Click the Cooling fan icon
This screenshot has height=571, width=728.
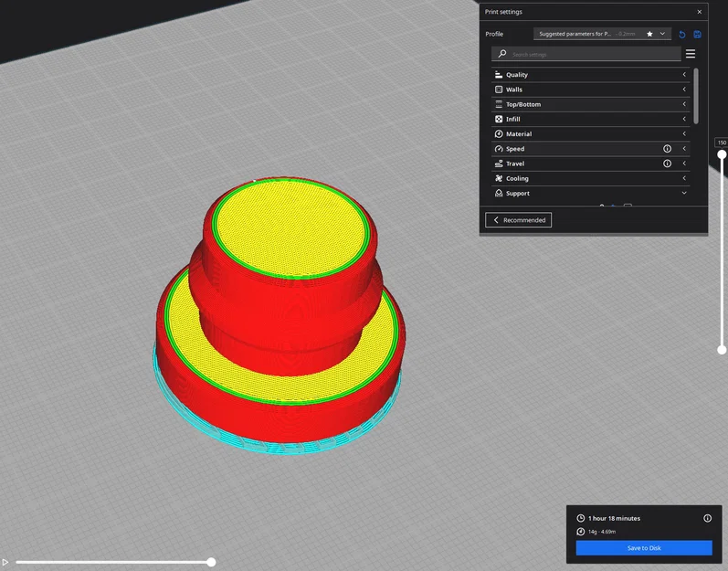(x=499, y=179)
